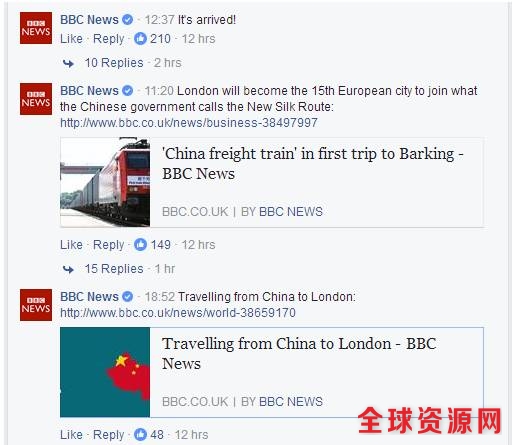
Task: Open the 'China freight train' article headline
Action: 313,164
